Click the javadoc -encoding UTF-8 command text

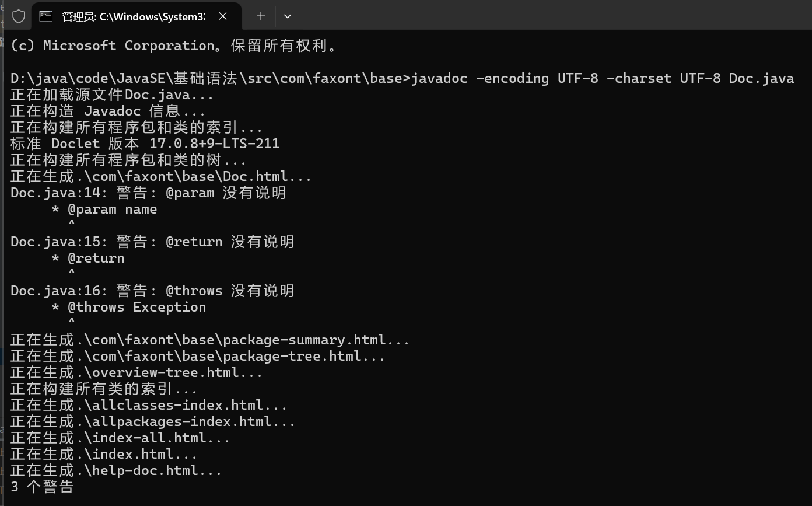[x=603, y=78]
